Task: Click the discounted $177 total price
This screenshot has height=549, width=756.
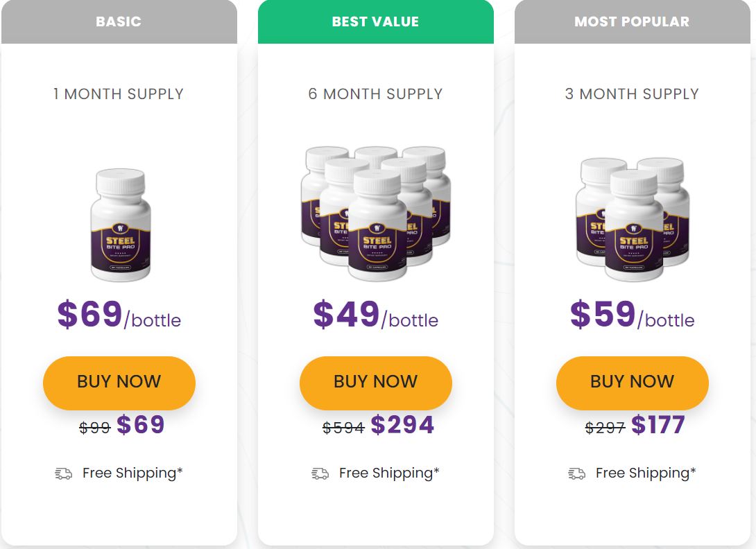Action: tap(658, 425)
